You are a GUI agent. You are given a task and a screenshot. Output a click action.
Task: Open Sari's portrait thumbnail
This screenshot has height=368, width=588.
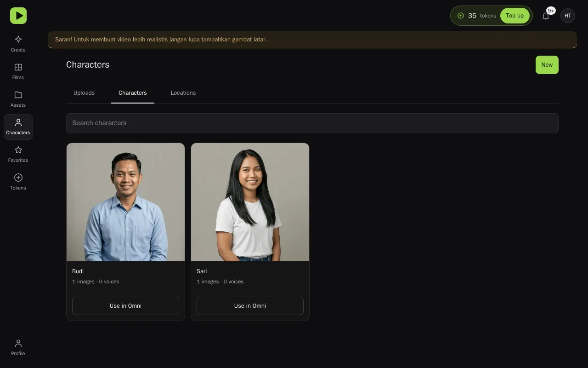[250, 202]
